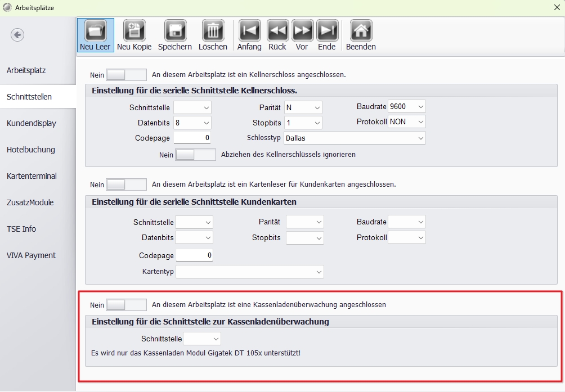Toggle Abziehen des Kellnerschlüssels ignorieren switch
The image size is (565, 392).
pos(195,155)
